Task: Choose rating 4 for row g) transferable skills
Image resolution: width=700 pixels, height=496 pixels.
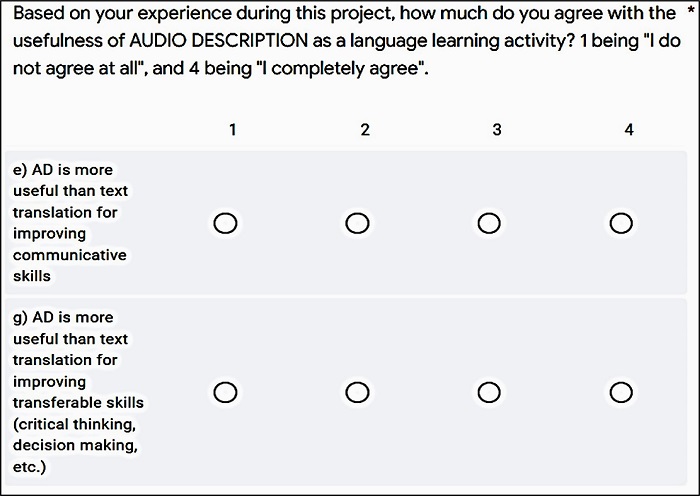Action: (621, 391)
